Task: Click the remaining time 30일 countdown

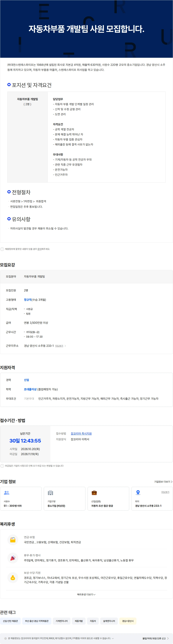Action: (25, 441)
